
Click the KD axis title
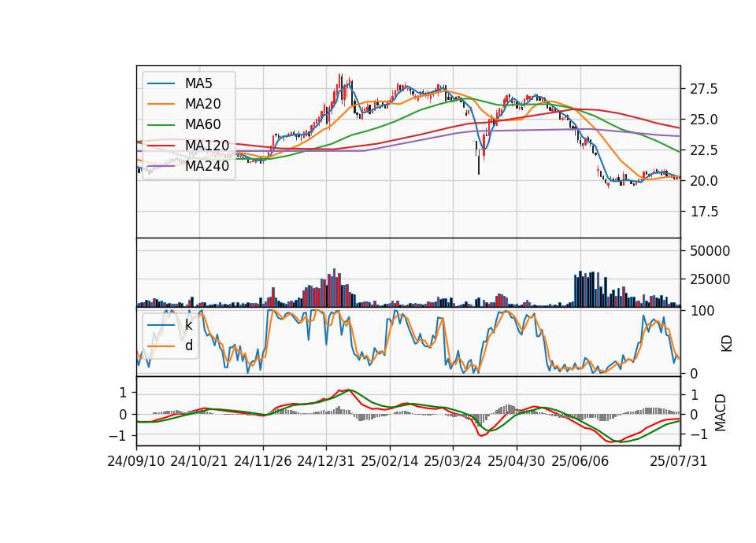[x=727, y=343]
